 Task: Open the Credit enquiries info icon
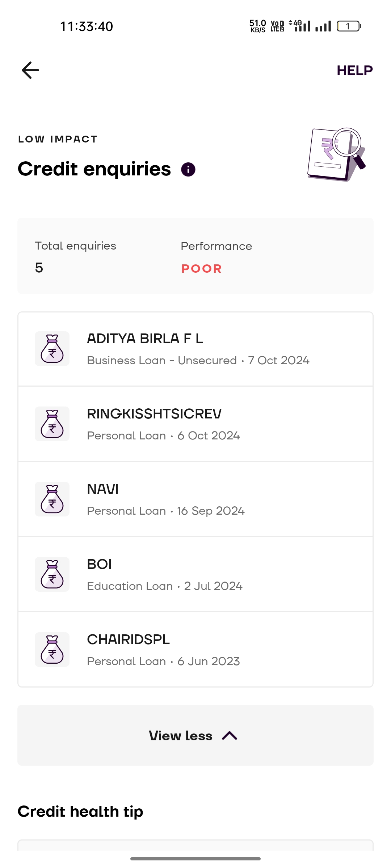[x=188, y=170]
